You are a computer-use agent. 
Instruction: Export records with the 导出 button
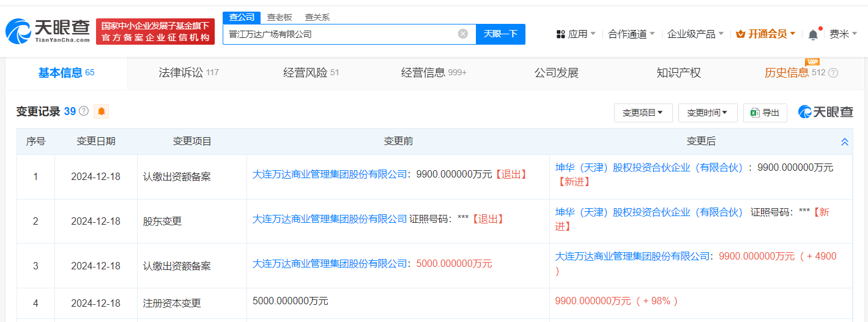tap(765, 113)
